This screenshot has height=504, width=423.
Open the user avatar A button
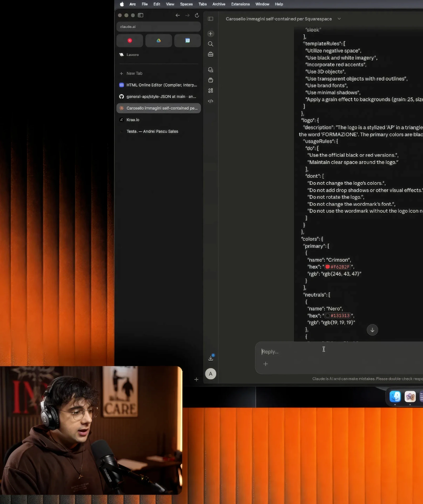coord(211,374)
